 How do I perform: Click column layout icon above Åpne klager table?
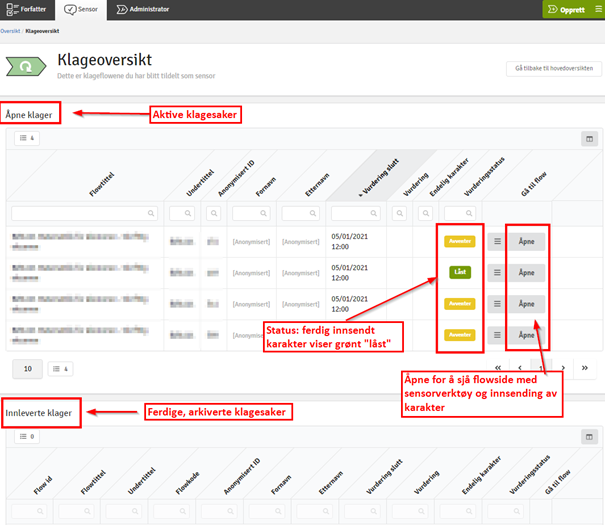click(x=589, y=138)
